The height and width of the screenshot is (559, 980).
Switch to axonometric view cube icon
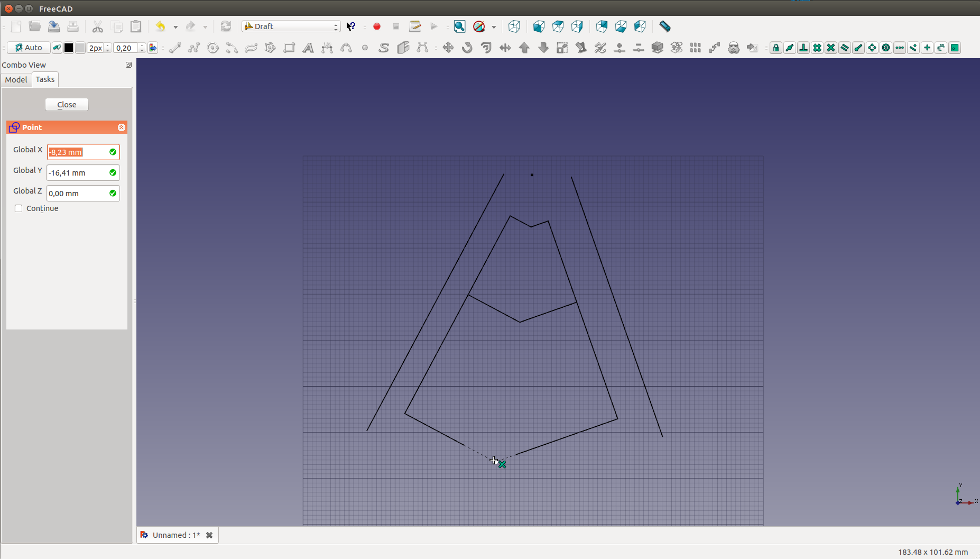coord(514,26)
